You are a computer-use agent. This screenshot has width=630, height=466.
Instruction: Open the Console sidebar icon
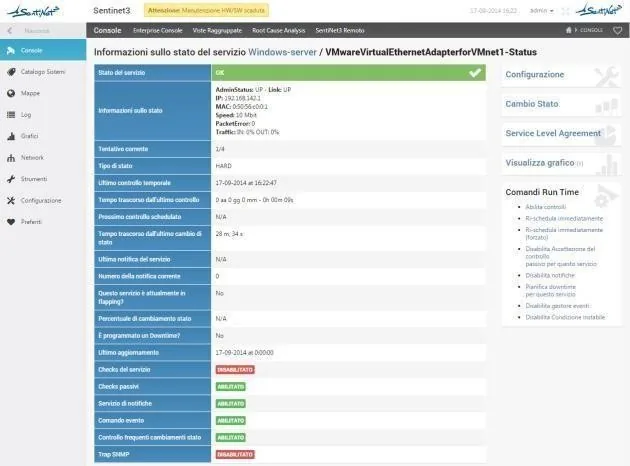11,50
